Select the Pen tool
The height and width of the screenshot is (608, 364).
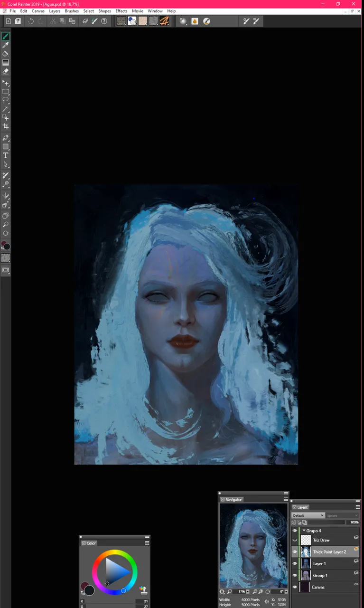pos(6,138)
